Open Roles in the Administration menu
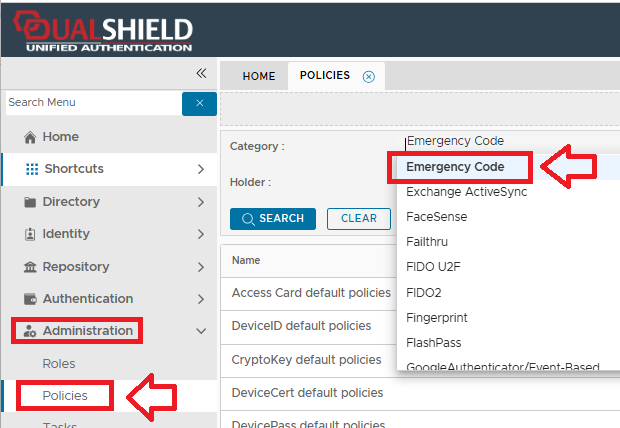620x428 pixels. (58, 363)
